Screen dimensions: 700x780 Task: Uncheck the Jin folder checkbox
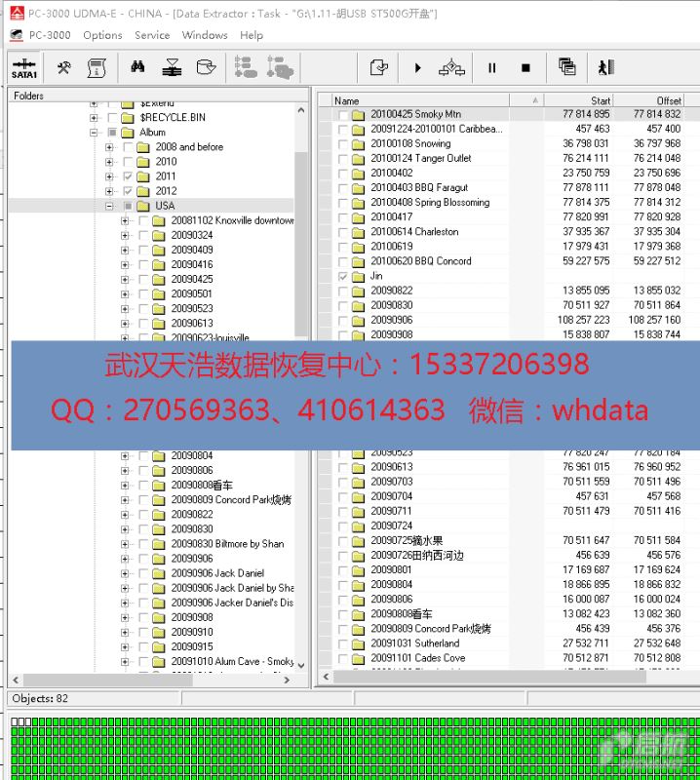click(x=343, y=276)
